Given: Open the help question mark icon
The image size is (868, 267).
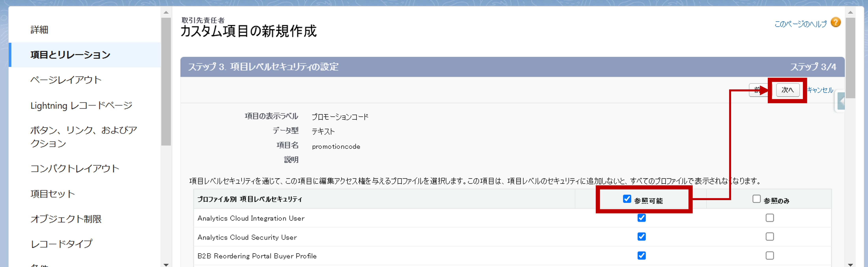Looking at the screenshot, I should (x=836, y=22).
